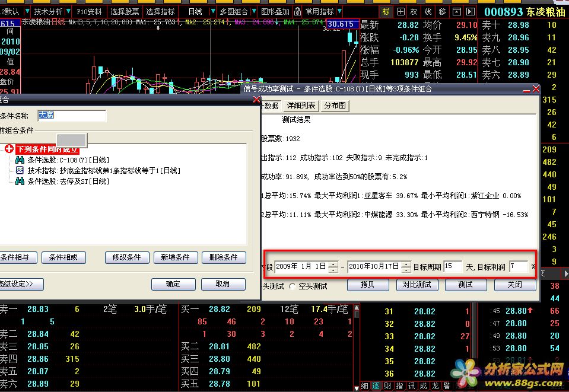
Task: Click the framed-window icon next to 移
Action: click(457, 12)
